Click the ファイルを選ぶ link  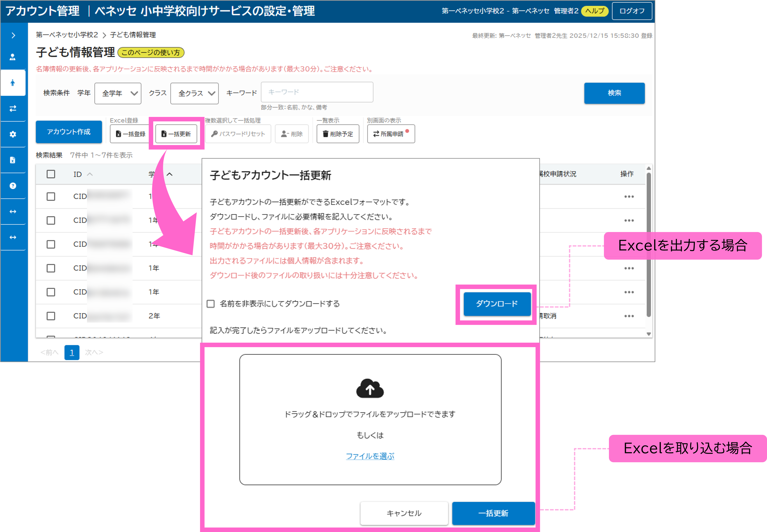pyautogui.click(x=370, y=456)
